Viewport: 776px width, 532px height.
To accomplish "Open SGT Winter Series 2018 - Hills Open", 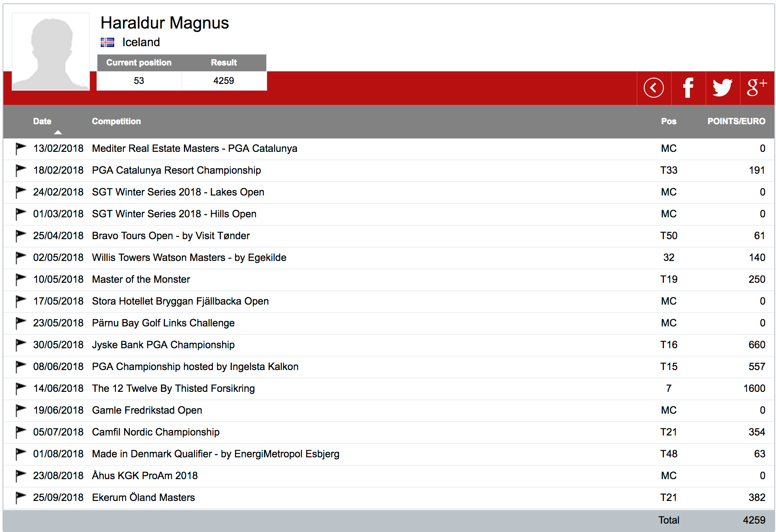I will click(174, 214).
